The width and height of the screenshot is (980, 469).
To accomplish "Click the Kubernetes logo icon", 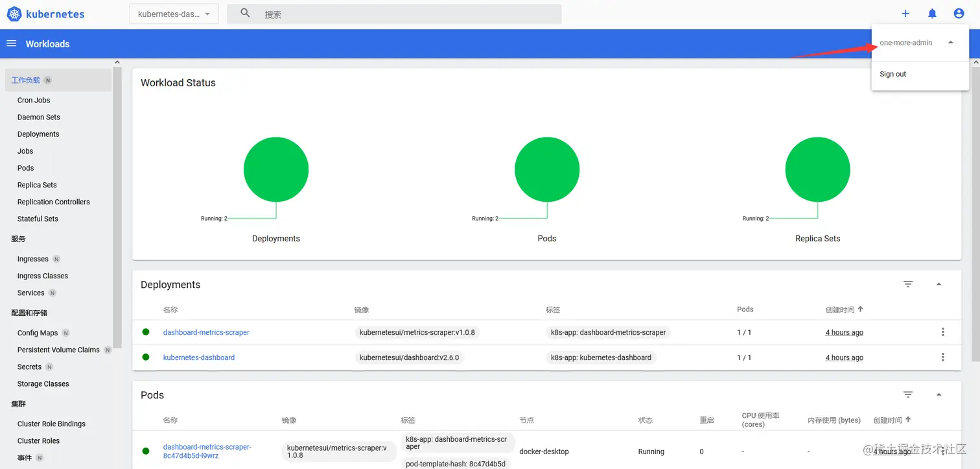I will tap(14, 14).
